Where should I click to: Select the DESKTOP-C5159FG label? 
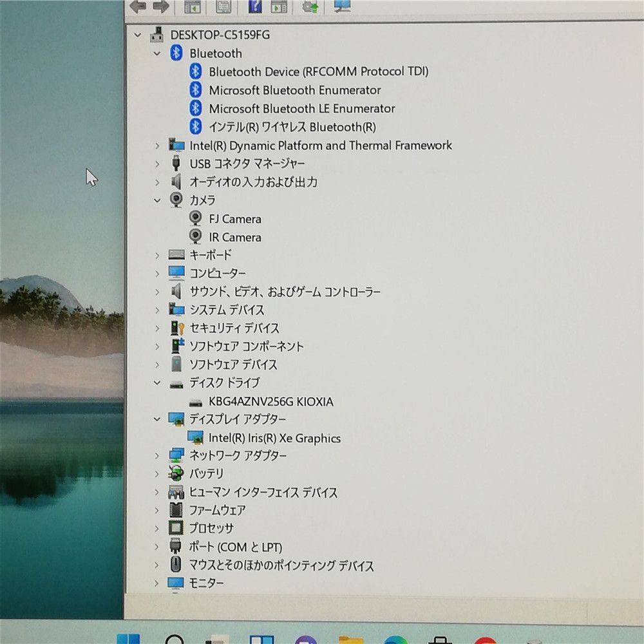(x=220, y=35)
